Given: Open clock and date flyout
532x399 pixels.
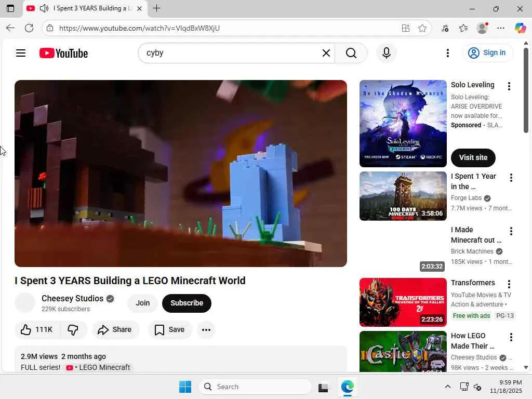Looking at the screenshot, I should [x=506, y=387].
